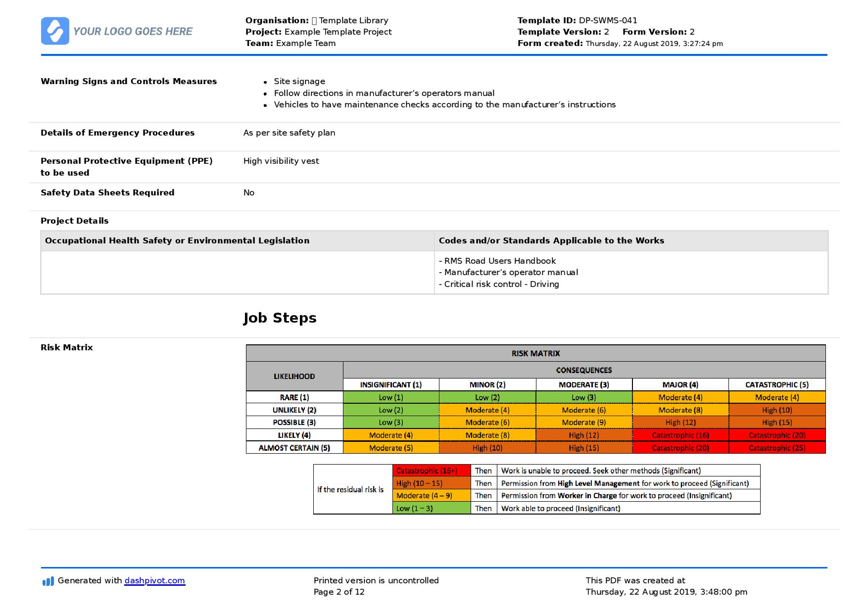Click the Template ID DP-SWMS-041 text
Image resolution: width=868 pixels, height=613 pixels.
coord(578,20)
